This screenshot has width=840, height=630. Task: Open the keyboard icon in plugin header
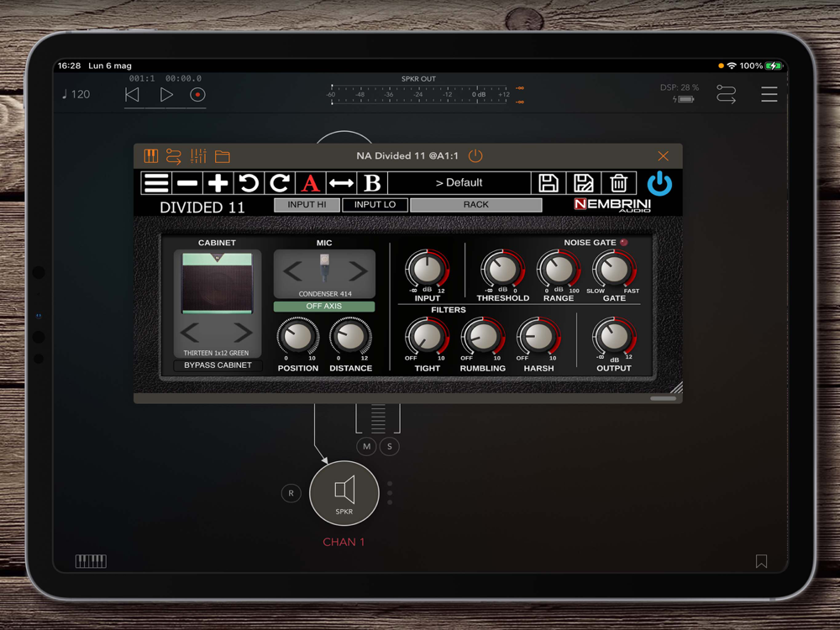point(151,156)
